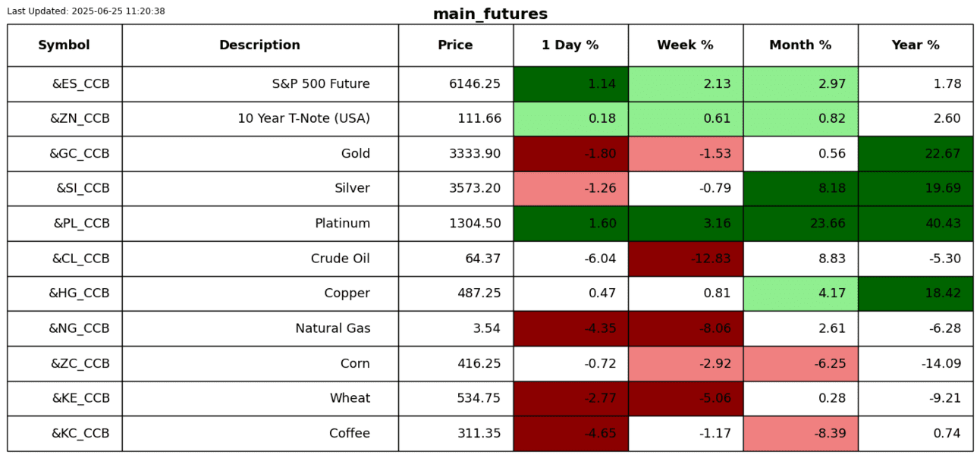Image resolution: width=980 pixels, height=458 pixels.
Task: Select the Price column header
Action: [x=455, y=45]
